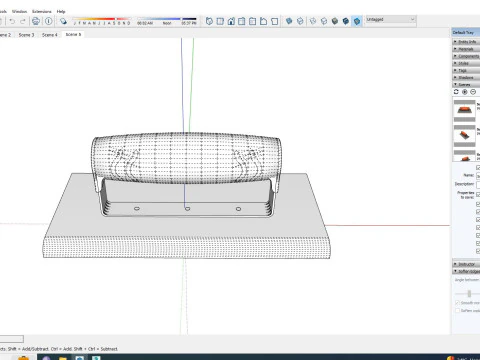Collapse the Soften Edges panel

[466, 271]
